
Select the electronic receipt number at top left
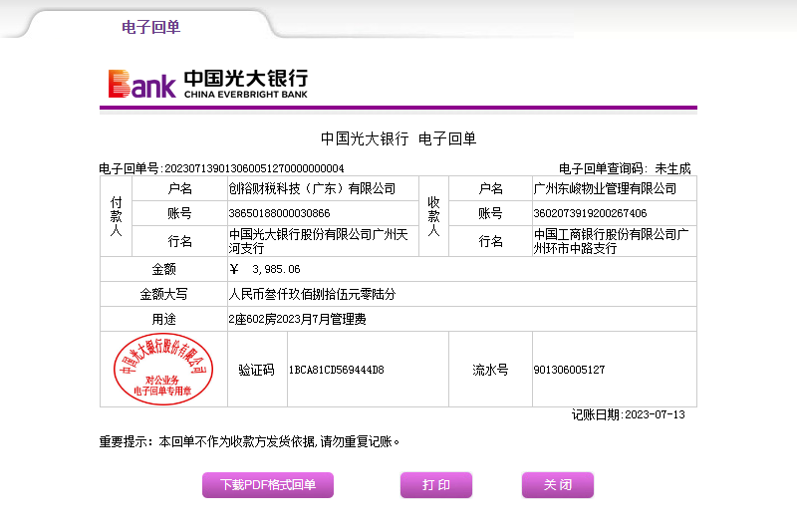point(221,168)
